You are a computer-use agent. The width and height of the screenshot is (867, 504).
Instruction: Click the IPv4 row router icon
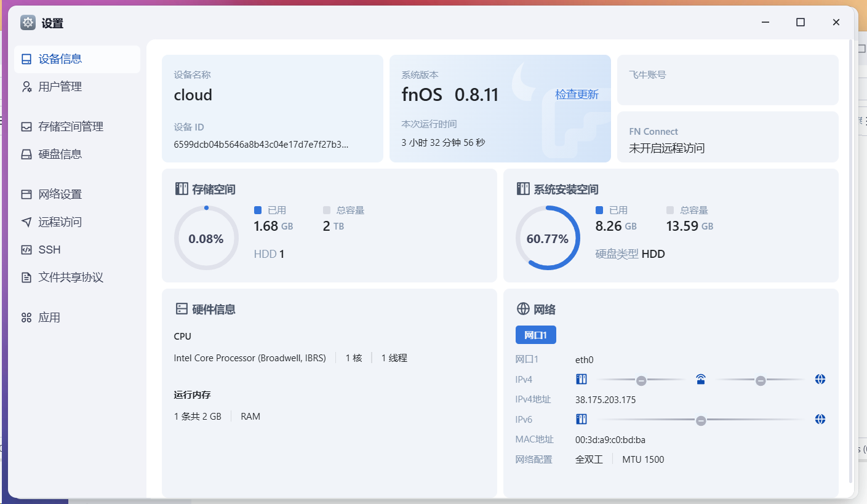pos(701,379)
